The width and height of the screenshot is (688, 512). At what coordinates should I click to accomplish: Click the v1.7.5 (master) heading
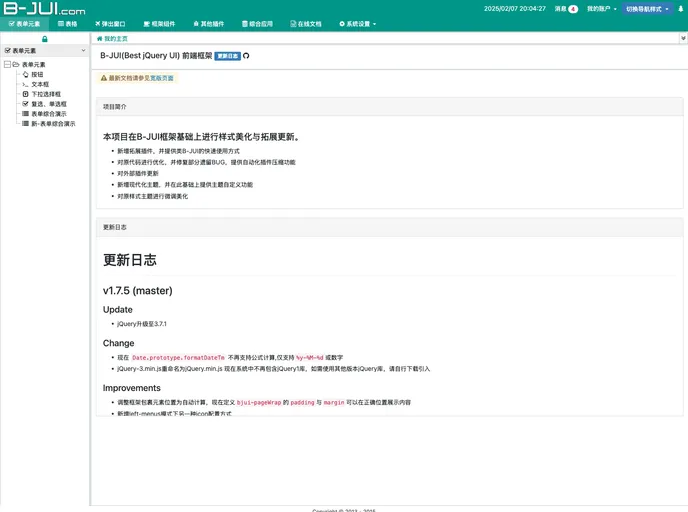coord(138,290)
